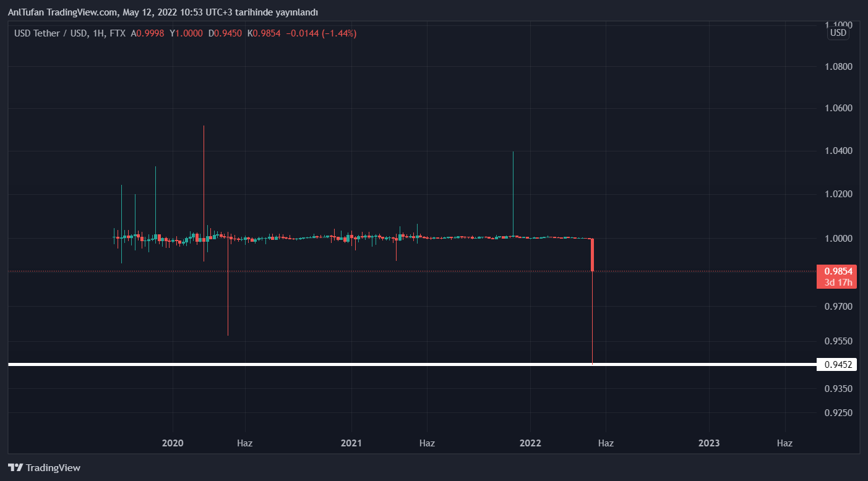Click the TradingView logo at bottom-left
Screen dimensions: 868x481
point(44,468)
